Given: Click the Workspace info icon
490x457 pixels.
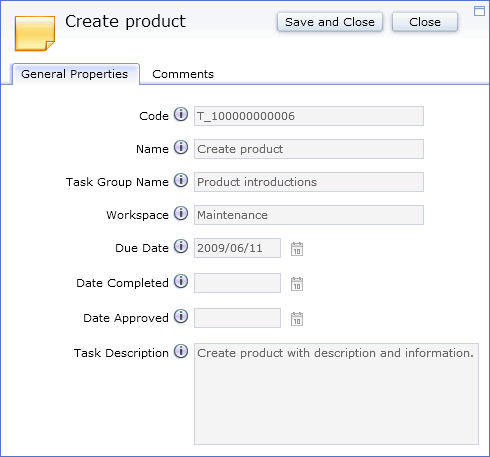Looking at the screenshot, I should click(x=181, y=213).
